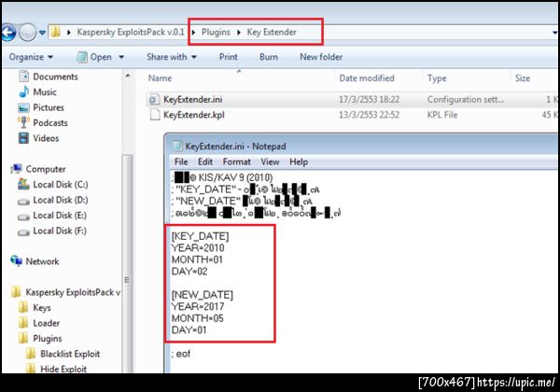The image size is (560, 392).
Task: Select the KeyExtender.kpl file
Action: point(194,115)
